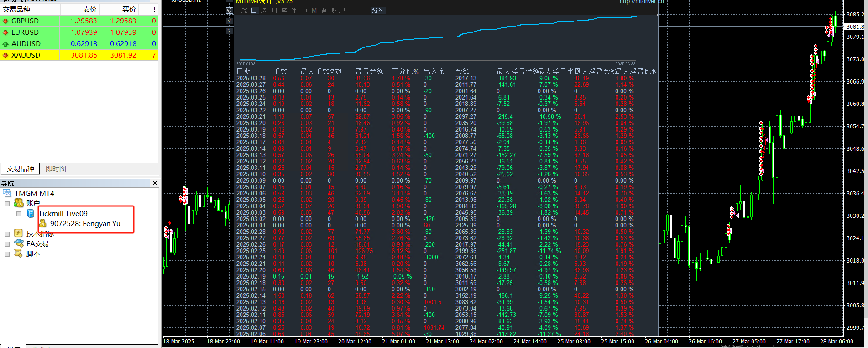This screenshot has width=868, height=348.
Task: Click the 脚本 scripts scroll icon
Action: pos(19,253)
